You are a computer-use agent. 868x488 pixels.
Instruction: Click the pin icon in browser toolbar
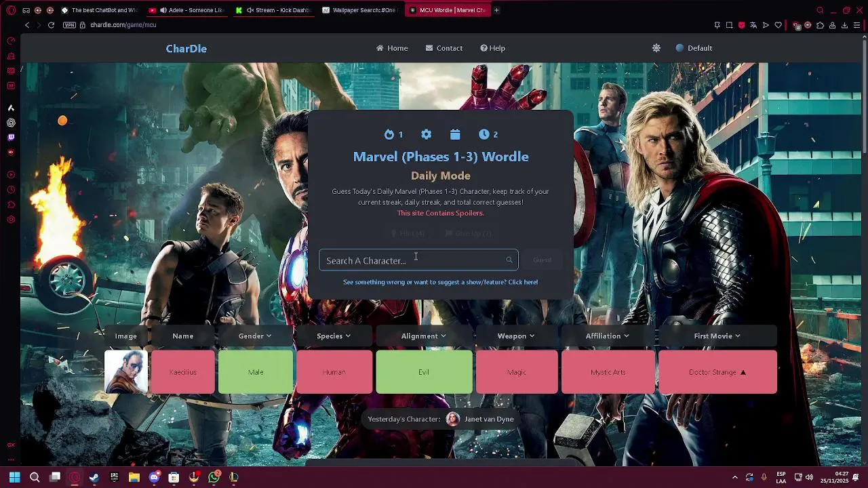[x=717, y=25]
